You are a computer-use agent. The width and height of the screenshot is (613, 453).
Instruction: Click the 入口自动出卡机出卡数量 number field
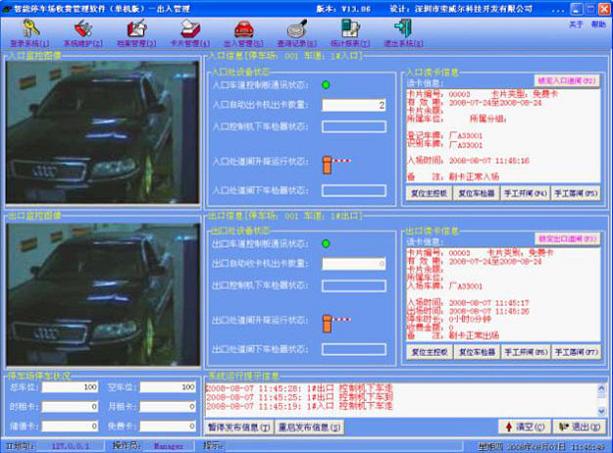tap(354, 105)
